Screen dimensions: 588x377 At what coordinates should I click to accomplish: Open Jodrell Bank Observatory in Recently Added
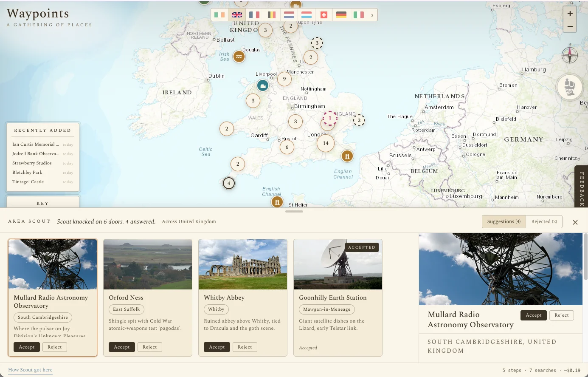click(42, 154)
